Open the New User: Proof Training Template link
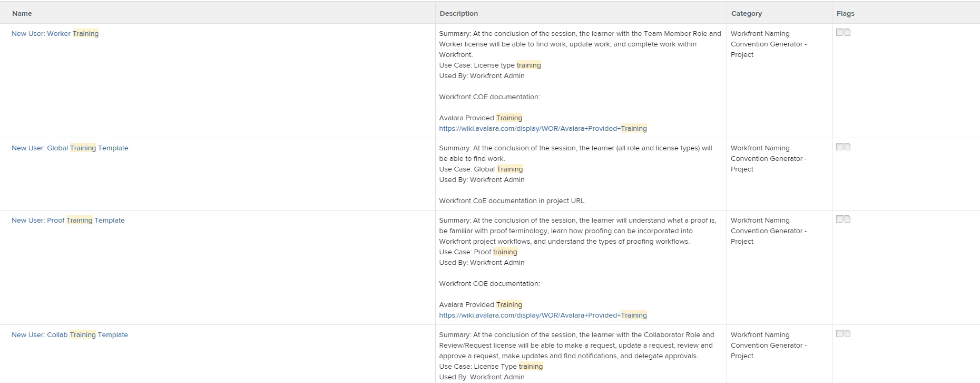This screenshot has height=383, width=980. tap(68, 221)
